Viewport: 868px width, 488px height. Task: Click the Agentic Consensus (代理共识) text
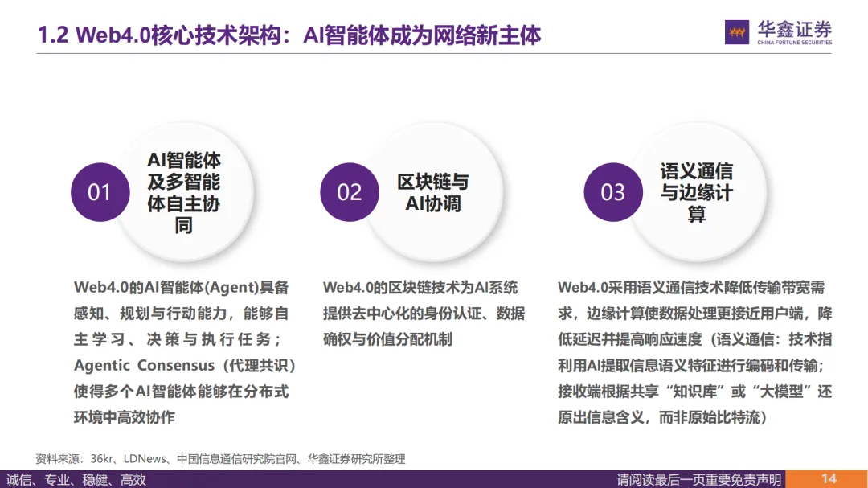pos(186,366)
